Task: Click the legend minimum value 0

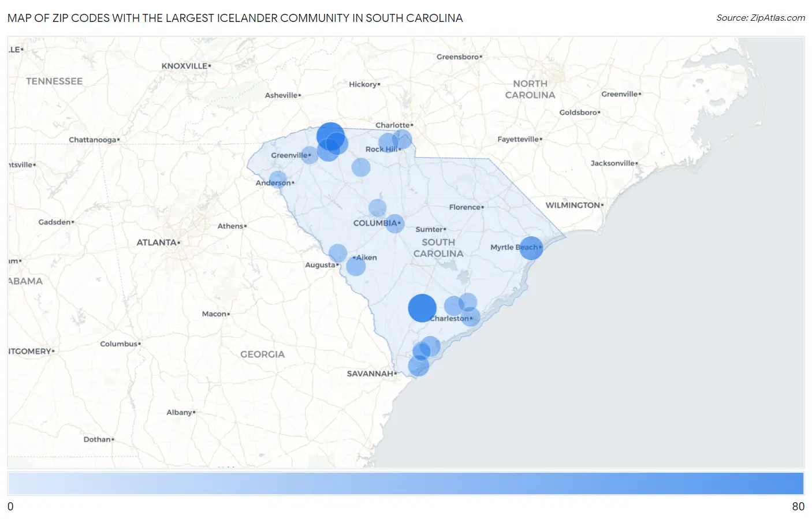Action: tap(10, 506)
